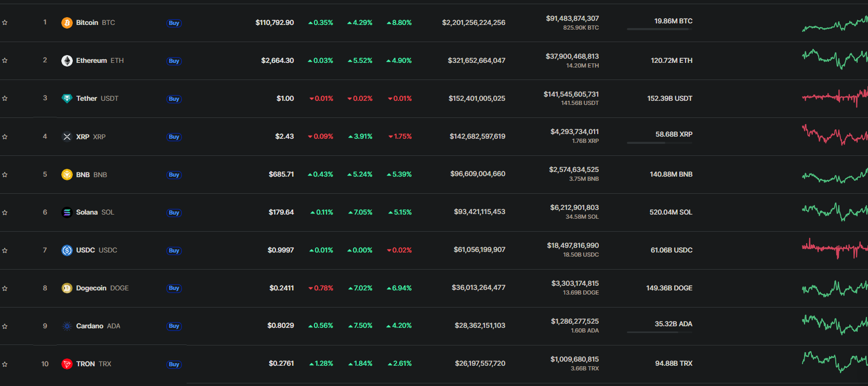
Task: Click USDC supply 61.06B USDC
Action: [672, 250]
